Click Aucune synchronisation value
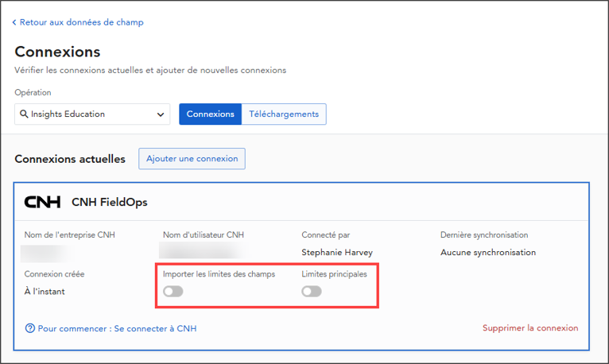The image size is (609, 364). pyautogui.click(x=488, y=252)
